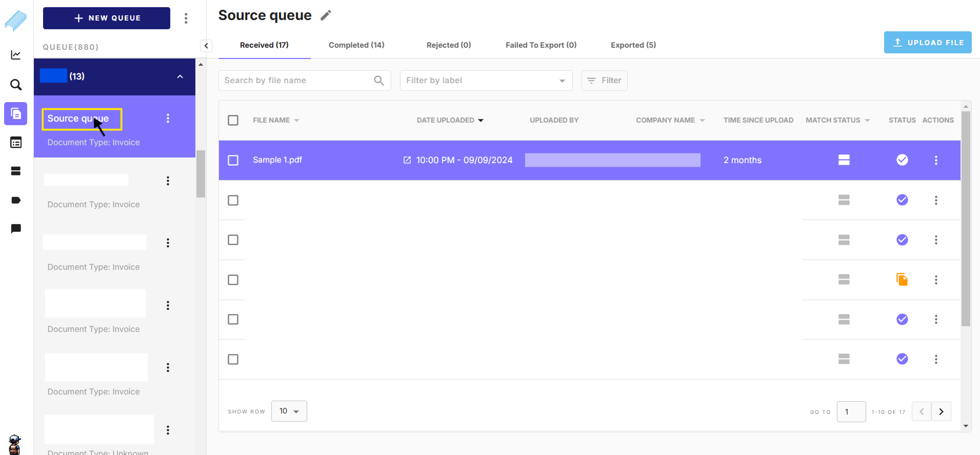This screenshot has height=455, width=980.
Task: Switch to the Rejected (0) tab
Action: point(448,45)
